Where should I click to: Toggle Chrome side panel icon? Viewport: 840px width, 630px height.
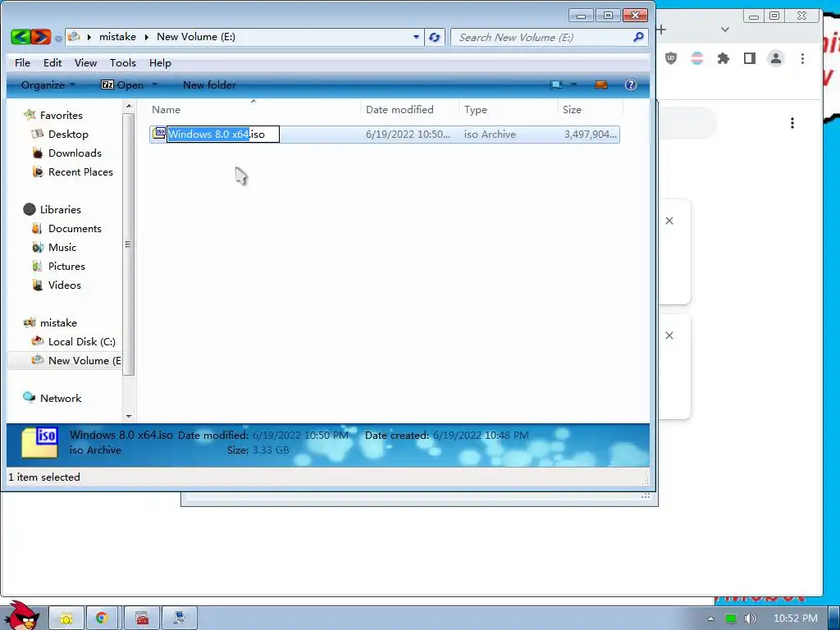pos(750,58)
